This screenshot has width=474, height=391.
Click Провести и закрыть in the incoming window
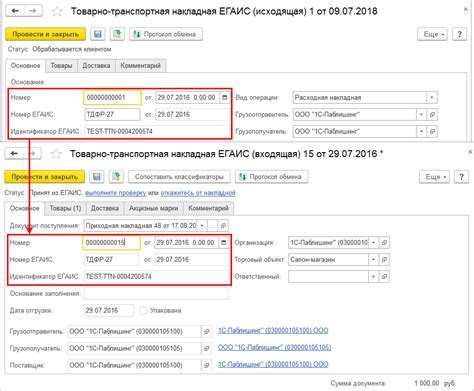[x=45, y=177]
